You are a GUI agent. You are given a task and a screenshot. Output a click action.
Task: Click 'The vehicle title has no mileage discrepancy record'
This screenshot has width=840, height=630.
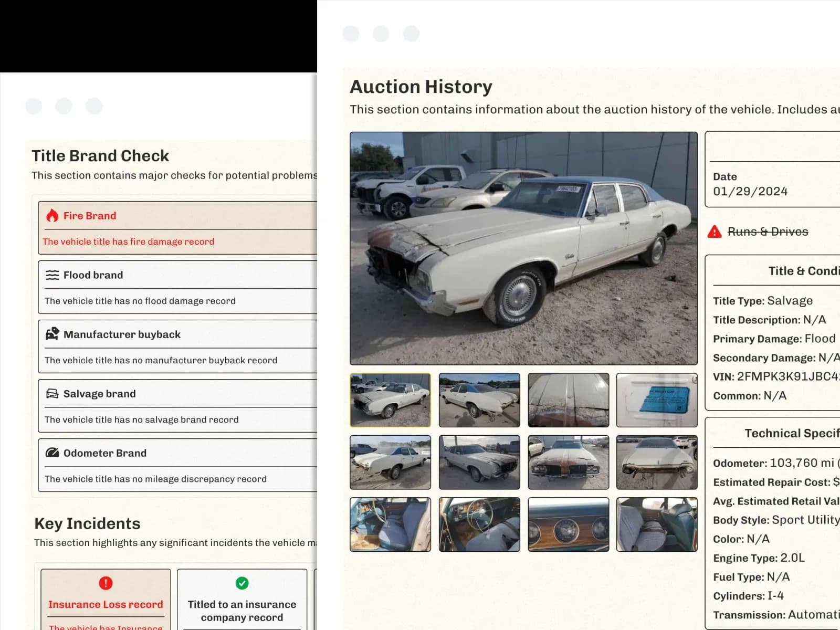(155, 479)
